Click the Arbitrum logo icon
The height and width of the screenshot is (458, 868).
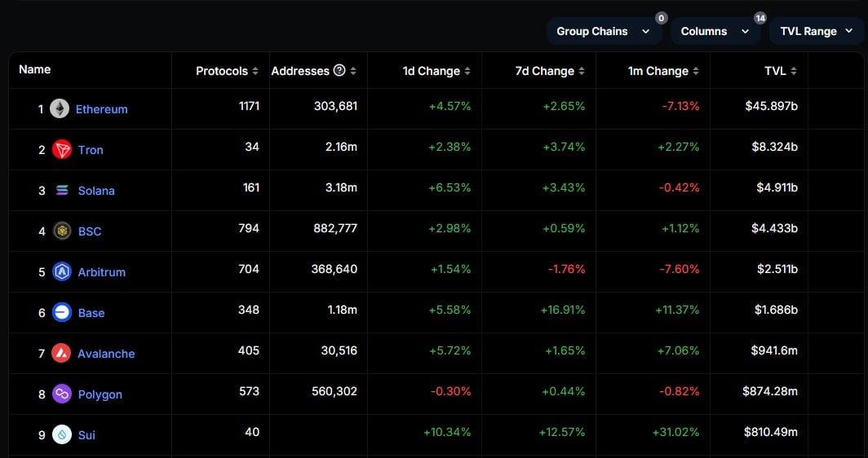click(x=62, y=271)
